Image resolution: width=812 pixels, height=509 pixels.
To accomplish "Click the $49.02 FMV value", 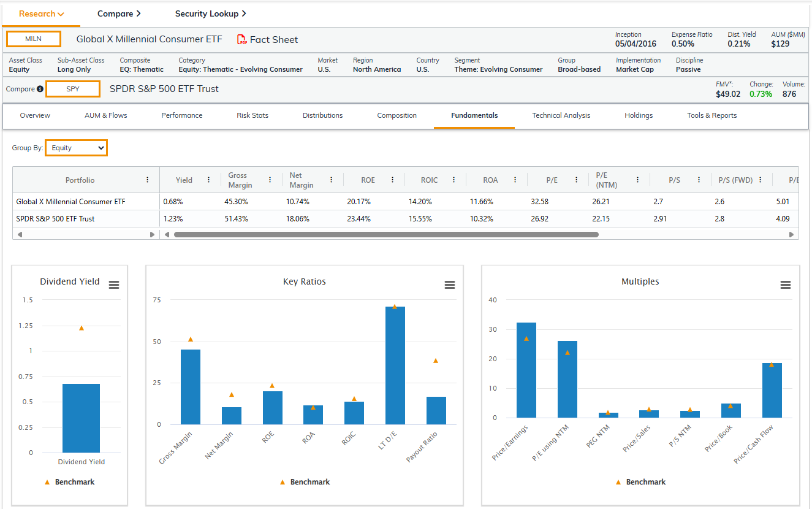I will pyautogui.click(x=728, y=94).
